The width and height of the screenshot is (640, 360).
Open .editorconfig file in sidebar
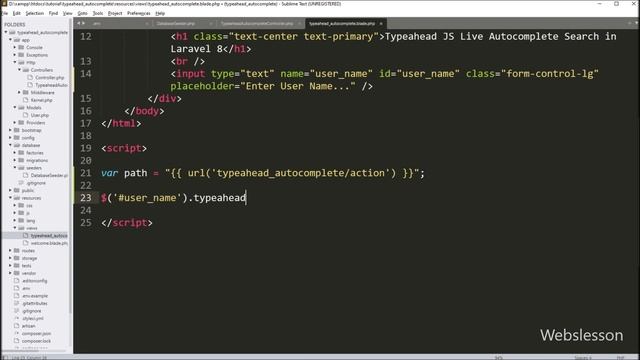pos(34,281)
